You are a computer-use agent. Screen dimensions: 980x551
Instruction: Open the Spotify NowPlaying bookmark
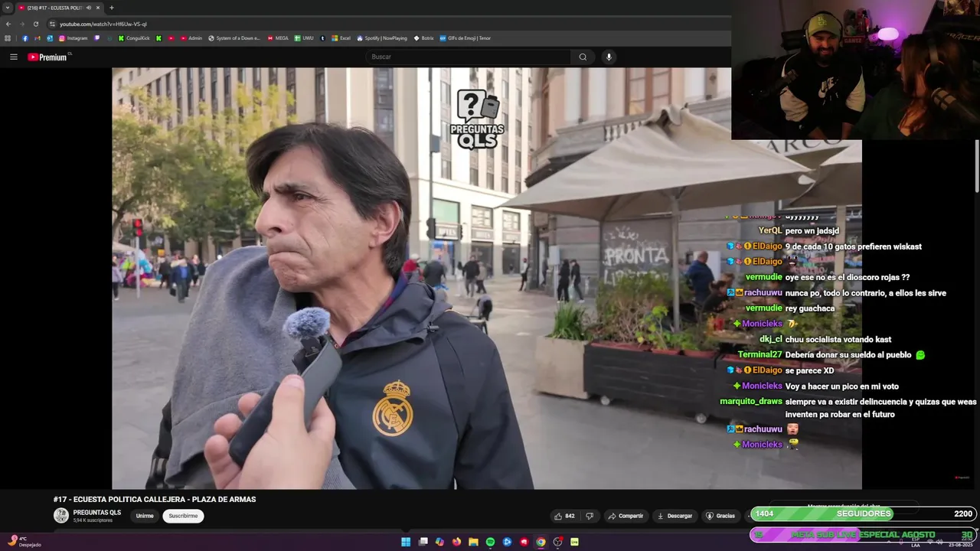(382, 38)
